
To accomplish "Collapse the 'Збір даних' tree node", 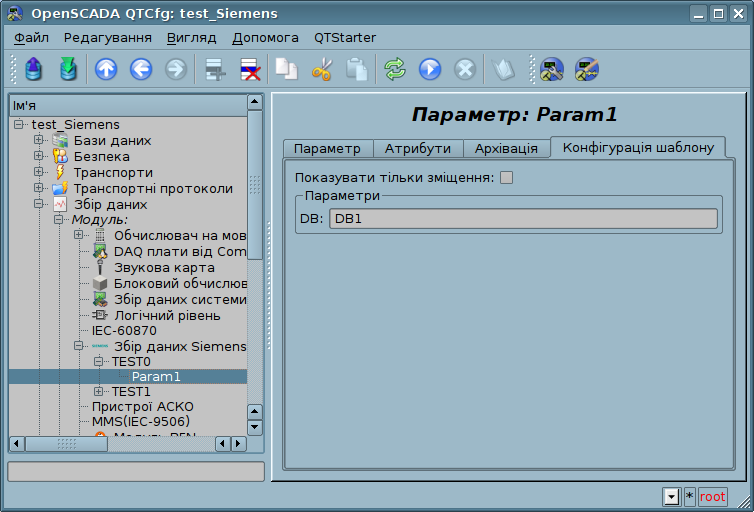I will pyautogui.click(x=39, y=204).
